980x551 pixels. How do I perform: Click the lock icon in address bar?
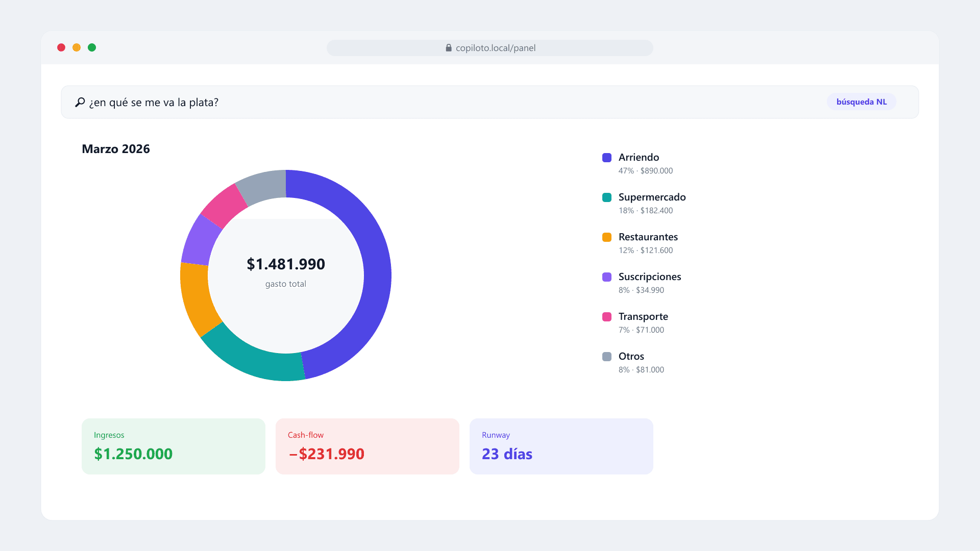pyautogui.click(x=449, y=48)
